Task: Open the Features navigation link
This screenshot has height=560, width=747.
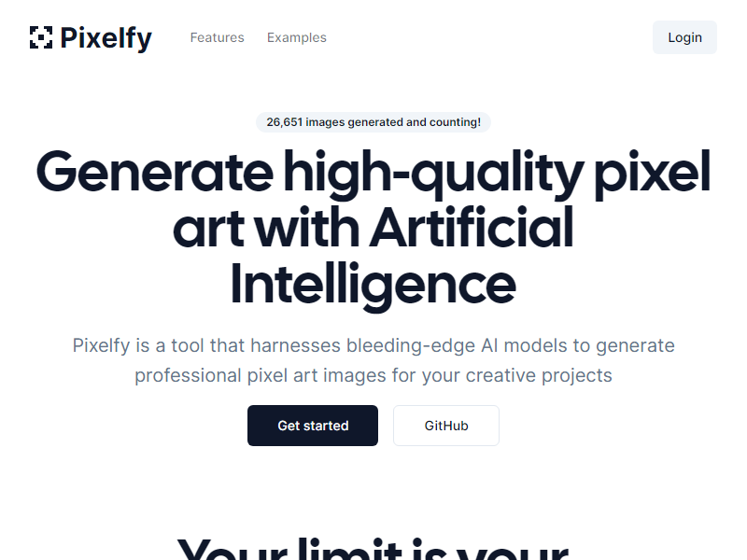Action: (217, 38)
